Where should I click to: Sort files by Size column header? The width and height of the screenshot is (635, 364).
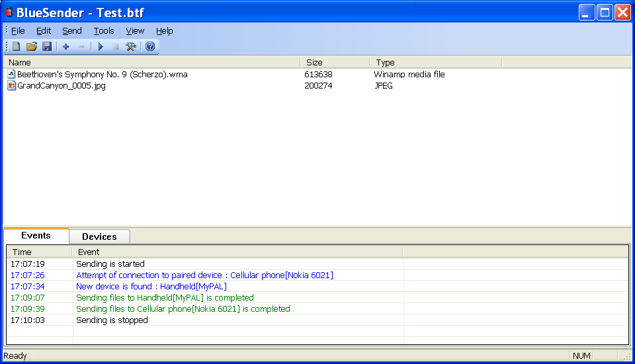[335, 62]
